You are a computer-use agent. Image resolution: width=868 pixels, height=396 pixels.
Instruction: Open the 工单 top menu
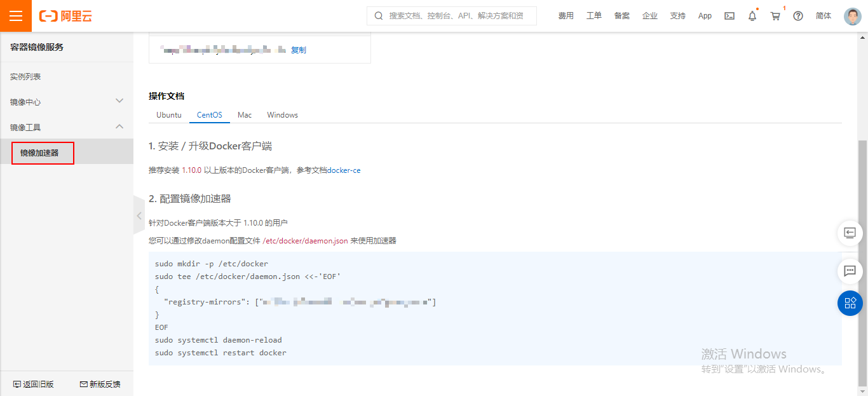click(594, 16)
